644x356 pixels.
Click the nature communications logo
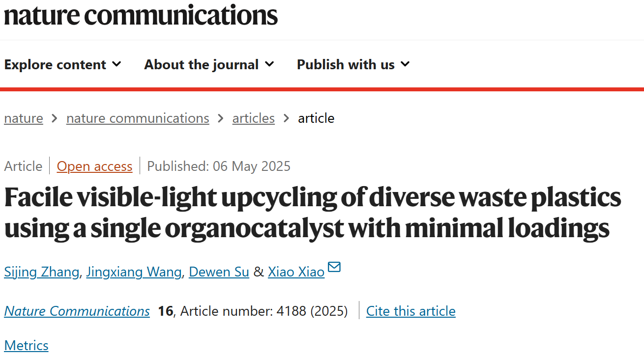point(141,15)
